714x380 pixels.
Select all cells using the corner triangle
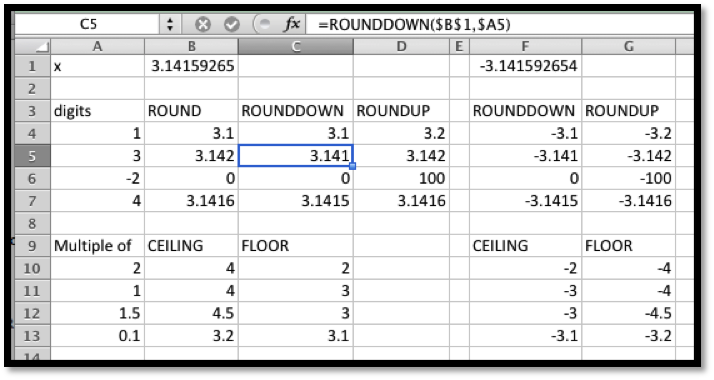[33, 46]
